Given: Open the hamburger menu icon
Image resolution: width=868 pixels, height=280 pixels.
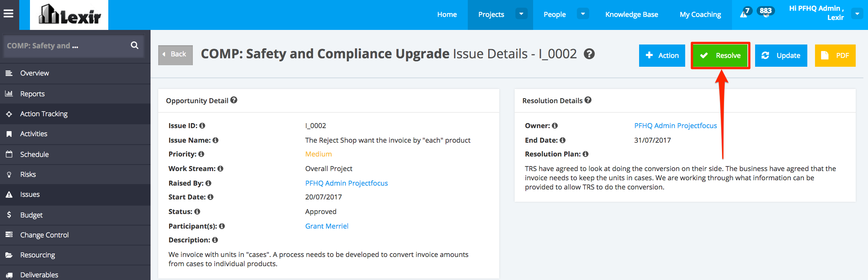Looking at the screenshot, I should 8,14.
